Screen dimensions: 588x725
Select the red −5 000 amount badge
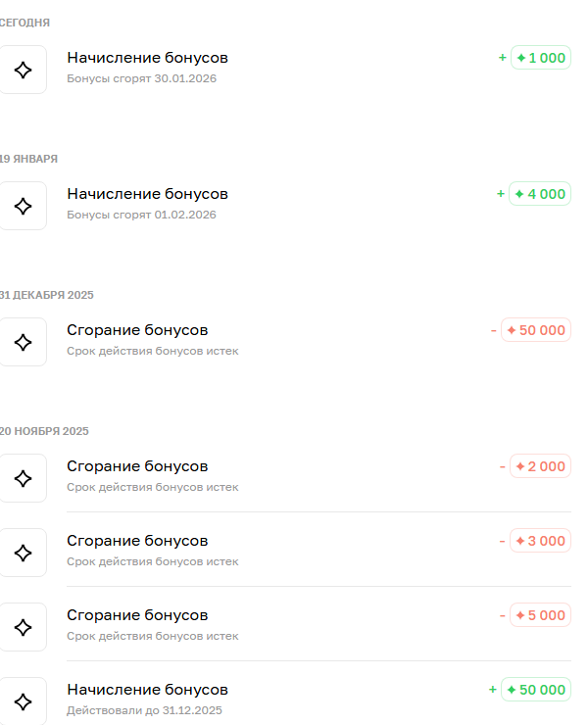tap(541, 615)
